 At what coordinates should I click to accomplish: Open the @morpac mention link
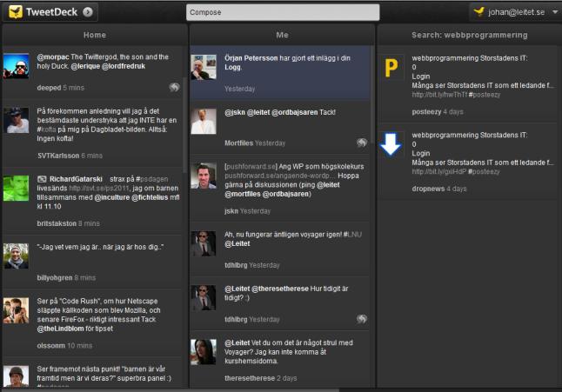tap(53, 56)
